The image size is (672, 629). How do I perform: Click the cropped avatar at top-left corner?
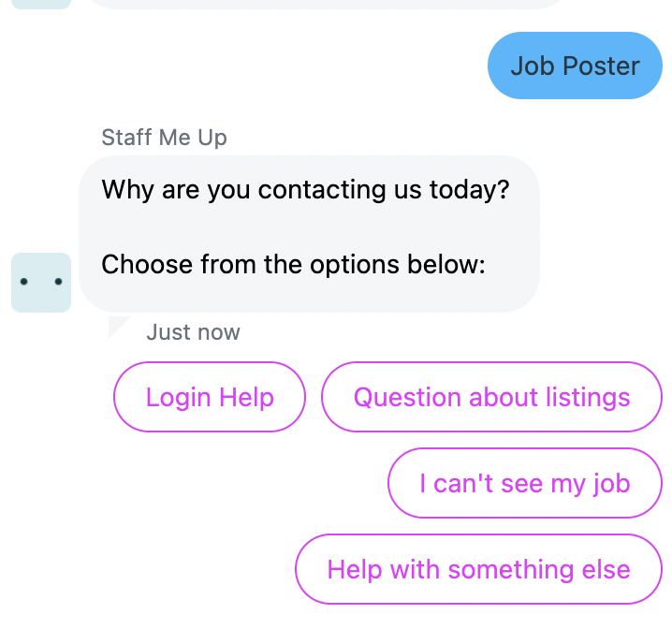click(41, 5)
